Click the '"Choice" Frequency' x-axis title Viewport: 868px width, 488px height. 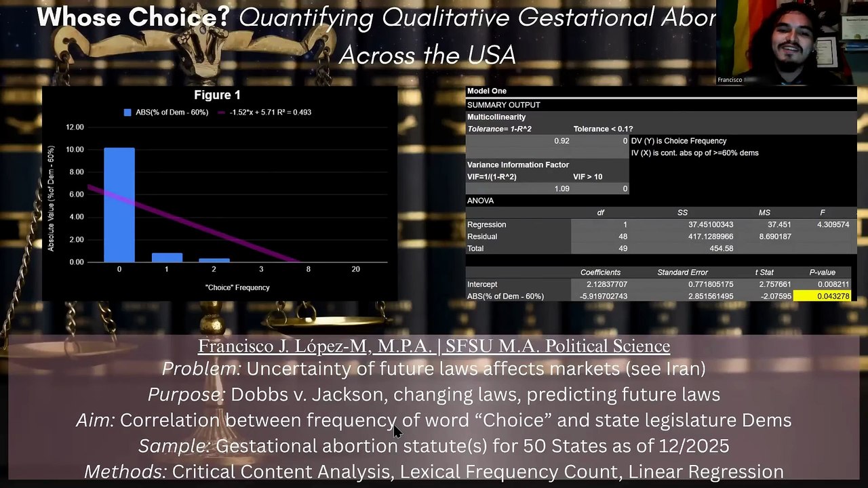pyautogui.click(x=237, y=287)
